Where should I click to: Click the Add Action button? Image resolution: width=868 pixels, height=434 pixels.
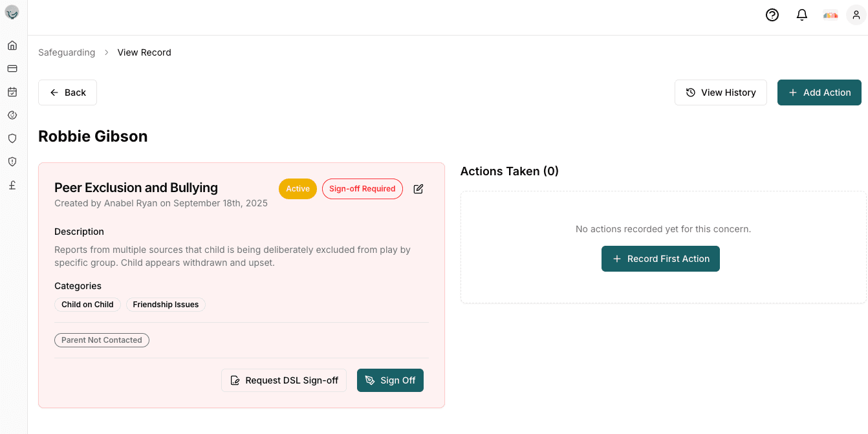pos(819,92)
